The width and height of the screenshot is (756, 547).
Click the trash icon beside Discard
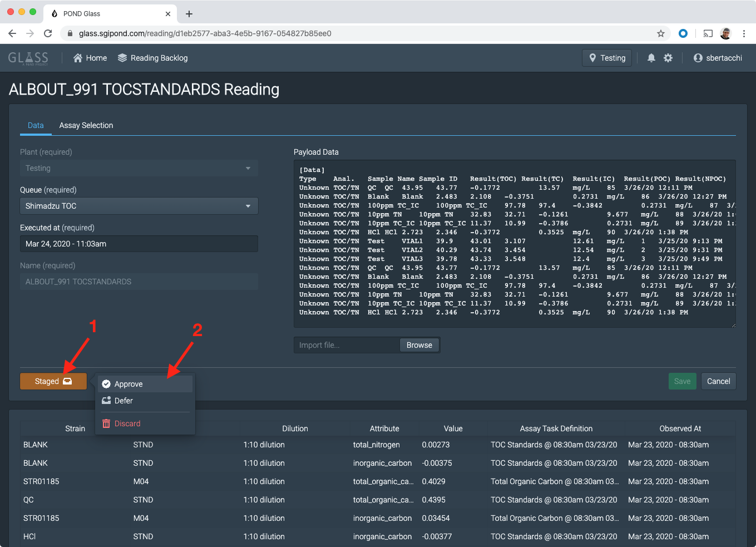pos(106,423)
